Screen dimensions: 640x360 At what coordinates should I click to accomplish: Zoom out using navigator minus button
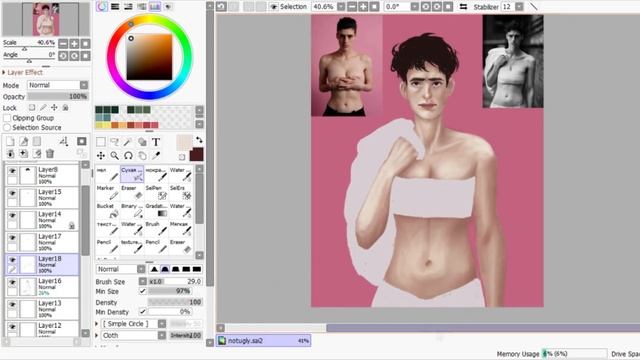pyautogui.click(x=63, y=44)
